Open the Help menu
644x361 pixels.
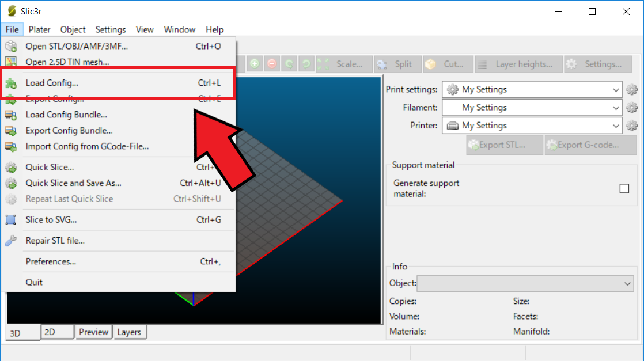[214, 29]
